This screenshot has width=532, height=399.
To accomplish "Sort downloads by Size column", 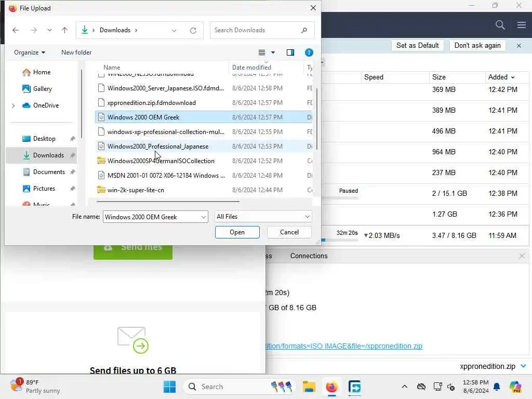I will click(x=438, y=77).
